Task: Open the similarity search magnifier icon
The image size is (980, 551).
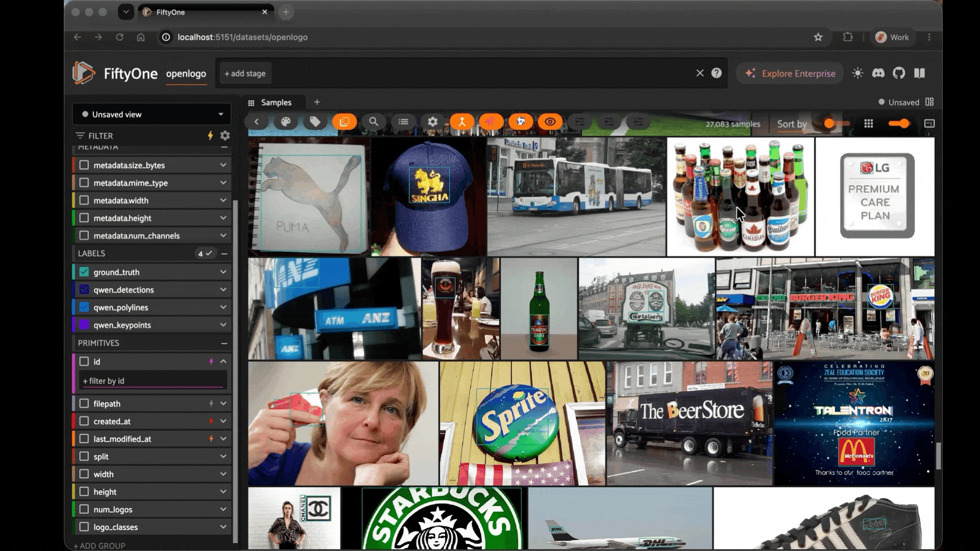Action: point(374,122)
